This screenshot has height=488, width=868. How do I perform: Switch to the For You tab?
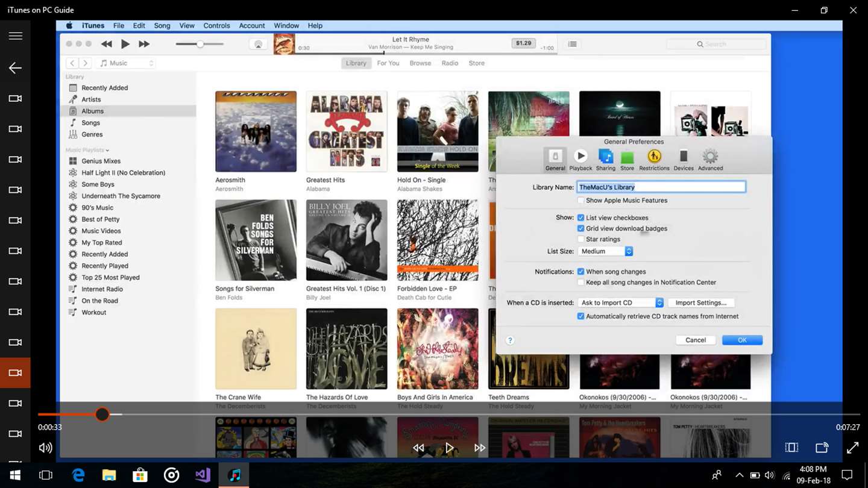388,63
